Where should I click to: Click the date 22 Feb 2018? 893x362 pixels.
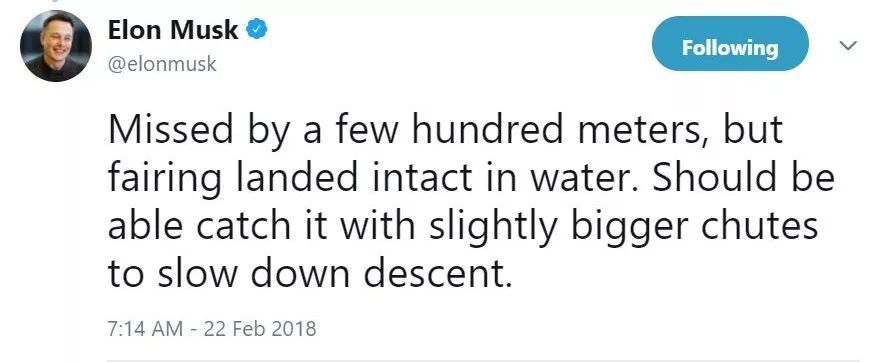257,329
